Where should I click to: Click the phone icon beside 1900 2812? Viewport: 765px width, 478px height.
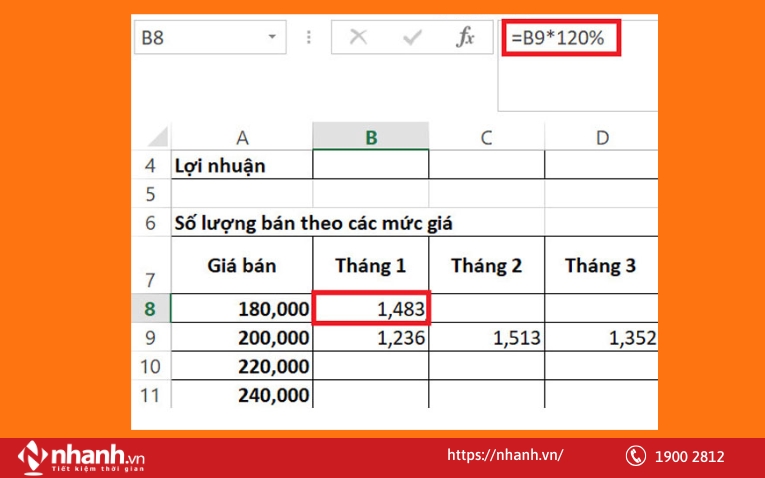635,456
